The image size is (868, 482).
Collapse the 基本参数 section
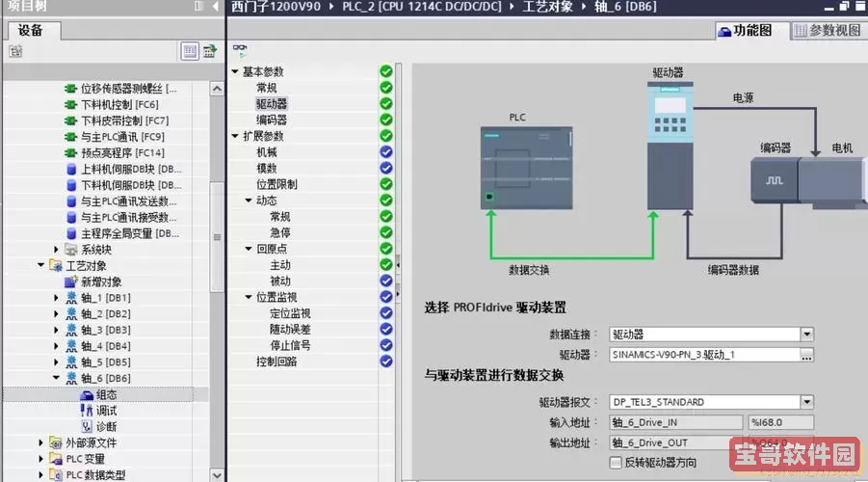(235, 71)
